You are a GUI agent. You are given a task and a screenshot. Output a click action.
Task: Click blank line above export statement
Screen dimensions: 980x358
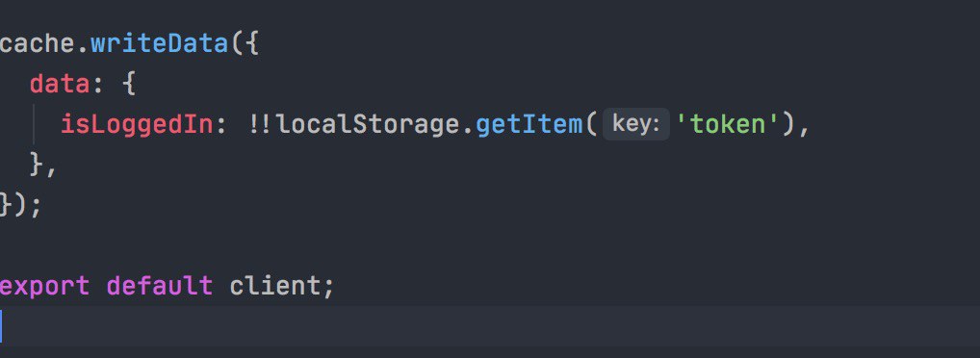[490, 245]
